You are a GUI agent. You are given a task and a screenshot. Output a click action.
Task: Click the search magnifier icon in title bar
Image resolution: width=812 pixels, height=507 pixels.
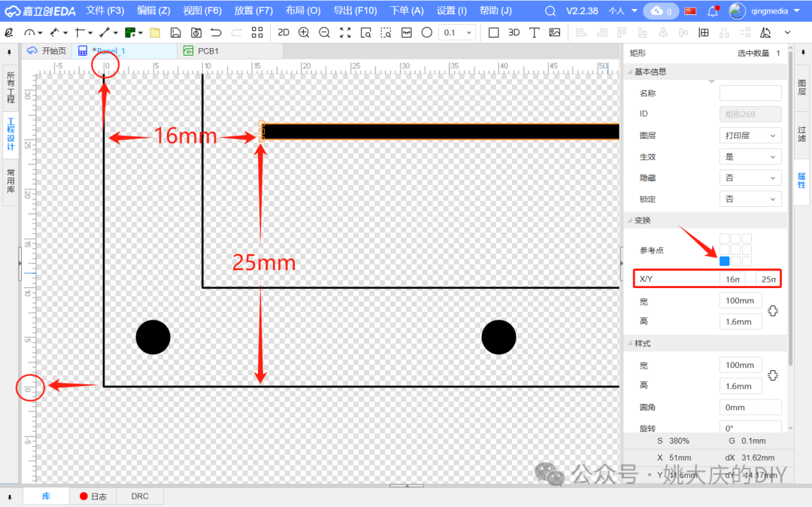point(550,11)
